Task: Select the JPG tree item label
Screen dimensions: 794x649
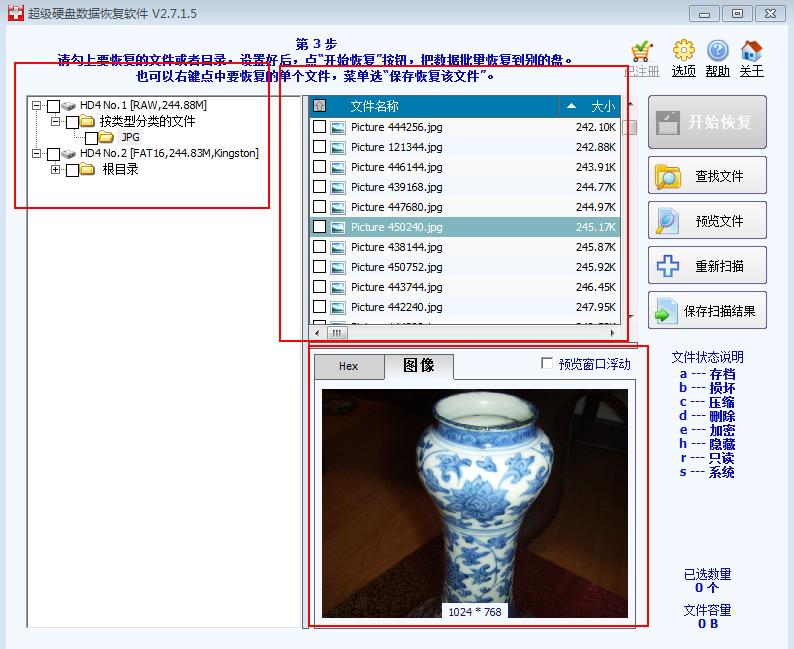Action: coord(131,137)
